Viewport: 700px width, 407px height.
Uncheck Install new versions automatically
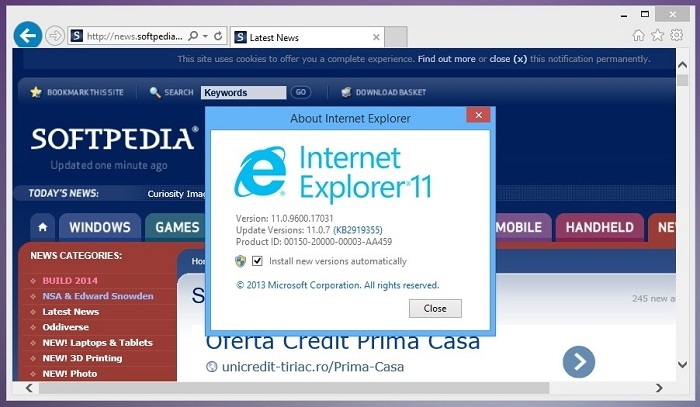click(258, 261)
